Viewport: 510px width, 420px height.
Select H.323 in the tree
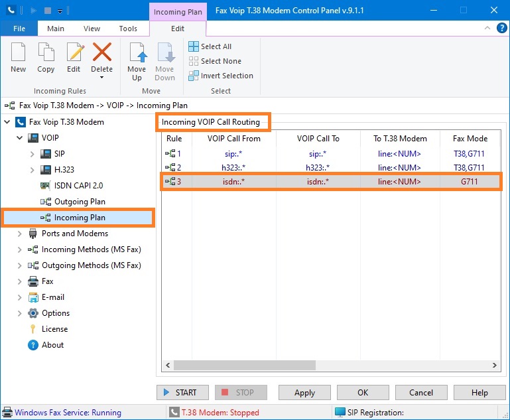64,170
